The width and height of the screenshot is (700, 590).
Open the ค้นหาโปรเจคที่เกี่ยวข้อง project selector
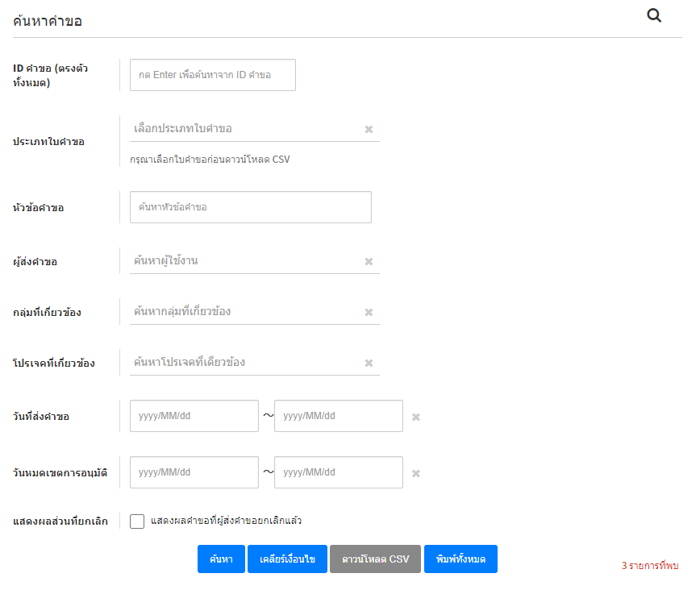pos(242,363)
